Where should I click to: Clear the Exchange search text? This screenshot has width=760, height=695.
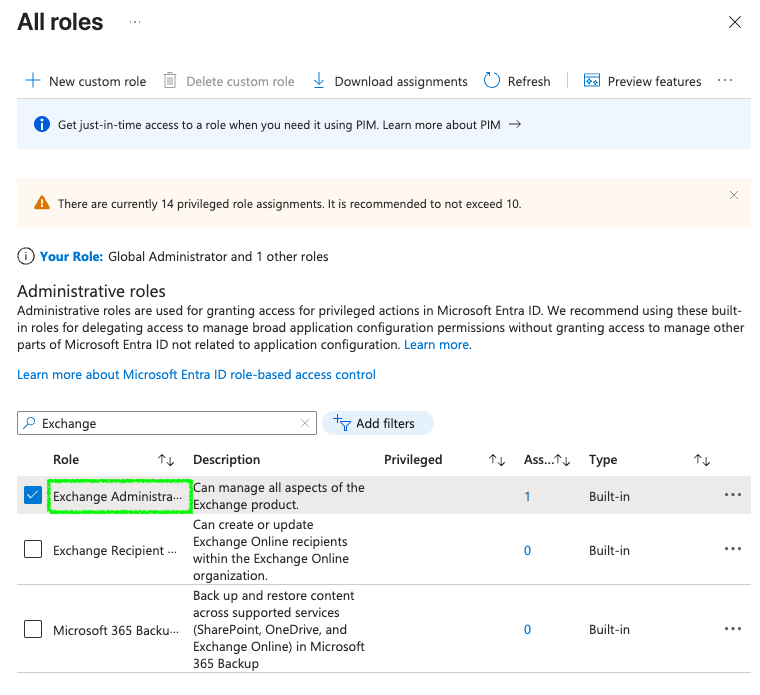pyautogui.click(x=305, y=423)
